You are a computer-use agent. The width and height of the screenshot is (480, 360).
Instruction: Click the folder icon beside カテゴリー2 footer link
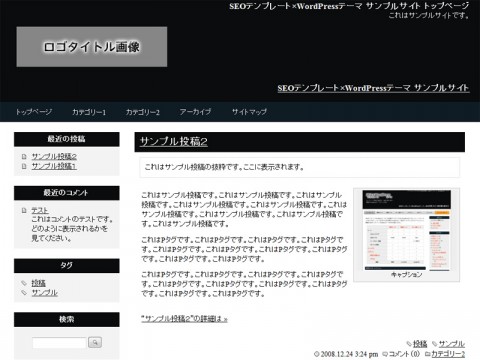click(x=427, y=354)
